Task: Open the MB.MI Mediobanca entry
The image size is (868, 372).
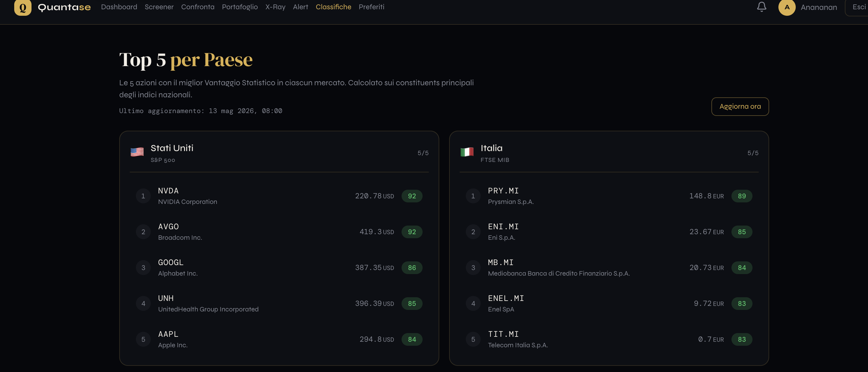Action: [609, 268]
